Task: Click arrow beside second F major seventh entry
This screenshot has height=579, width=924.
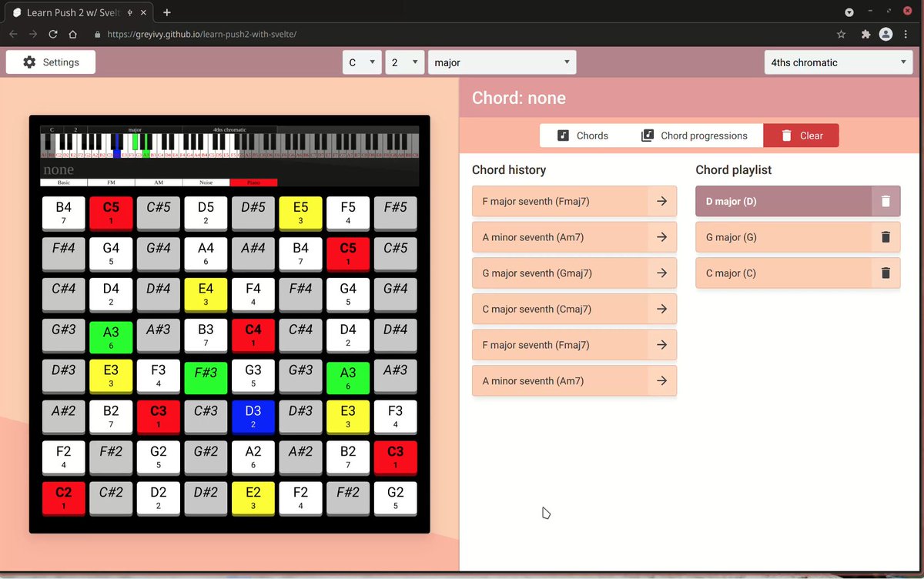Action: (661, 345)
